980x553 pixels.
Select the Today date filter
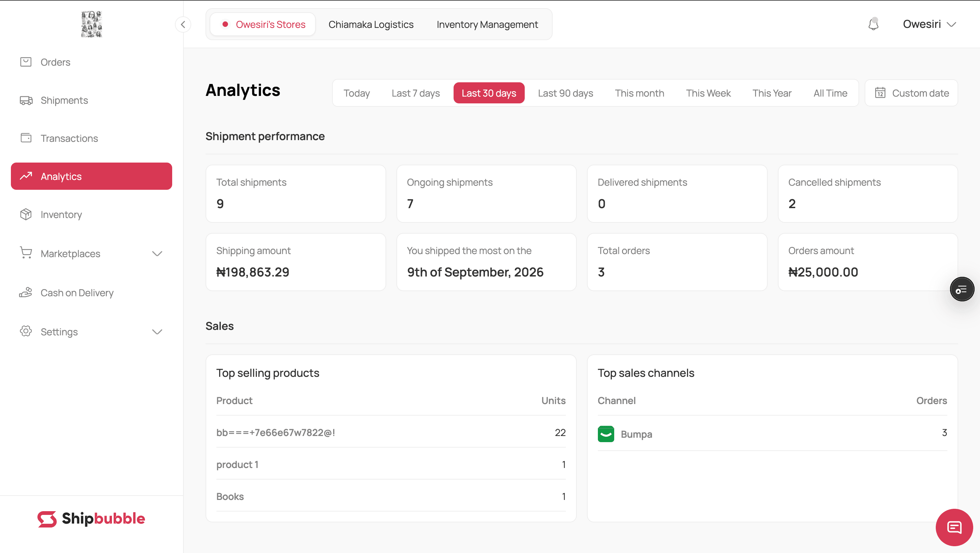tap(357, 93)
